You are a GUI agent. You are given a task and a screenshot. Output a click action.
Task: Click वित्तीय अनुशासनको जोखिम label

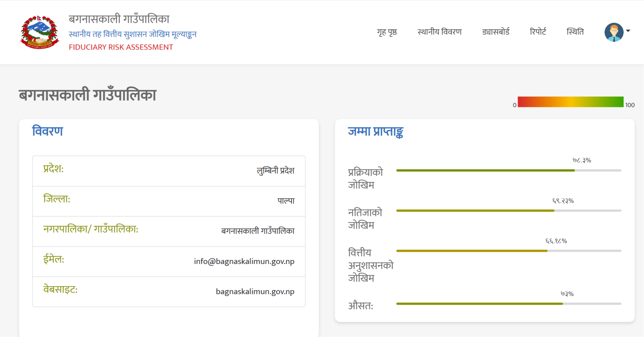pyautogui.click(x=371, y=265)
